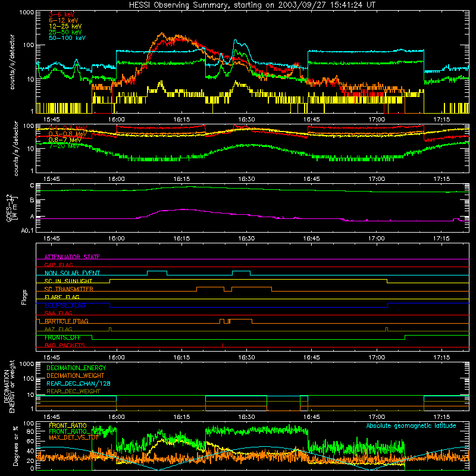Select the red 3-6 keV legend label
476x476 pixels.
61,14
